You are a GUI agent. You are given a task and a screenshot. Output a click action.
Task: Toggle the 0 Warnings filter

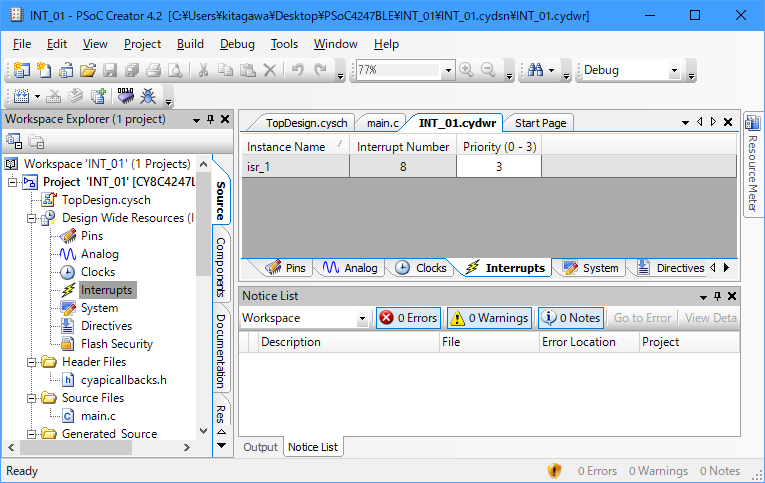tap(488, 318)
